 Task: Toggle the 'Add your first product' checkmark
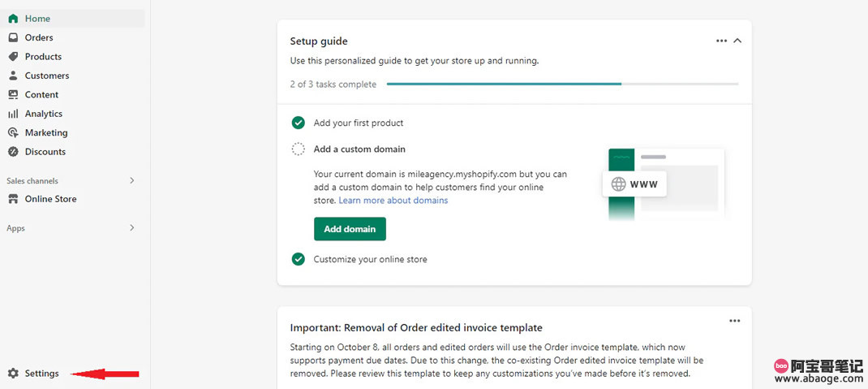[x=299, y=123]
